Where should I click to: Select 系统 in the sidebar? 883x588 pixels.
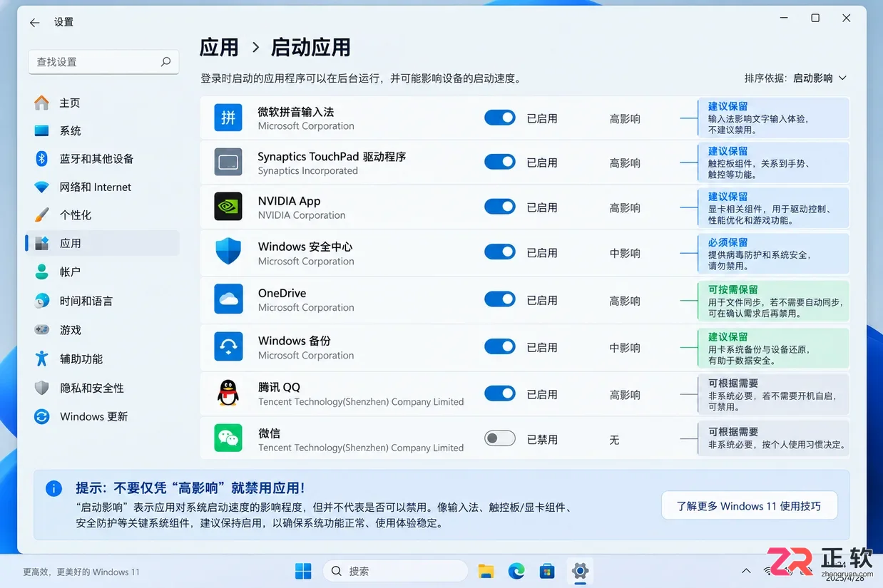coord(102,131)
